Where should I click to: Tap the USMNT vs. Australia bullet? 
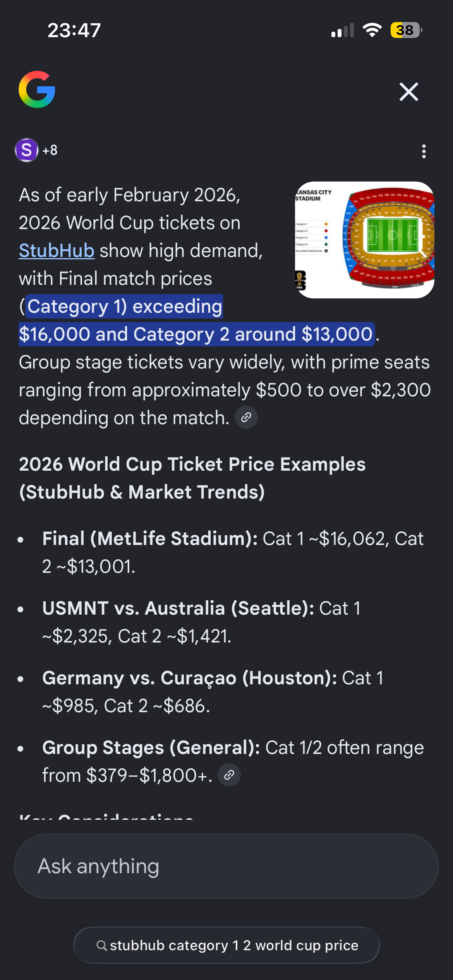(x=201, y=622)
